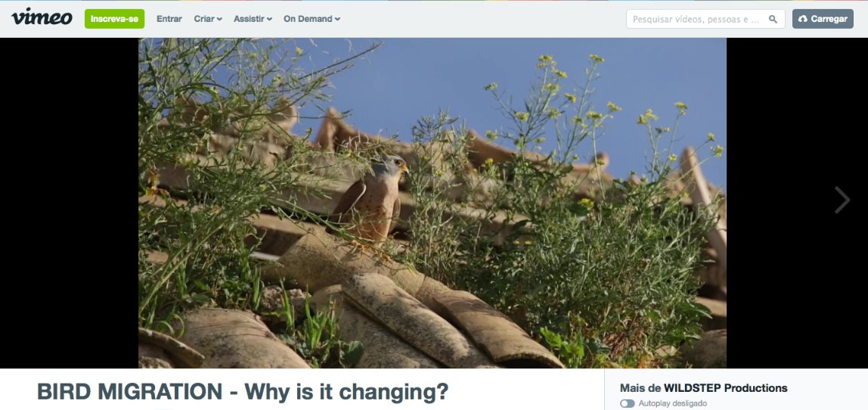Go to Vimeo home via the logo

click(42, 17)
